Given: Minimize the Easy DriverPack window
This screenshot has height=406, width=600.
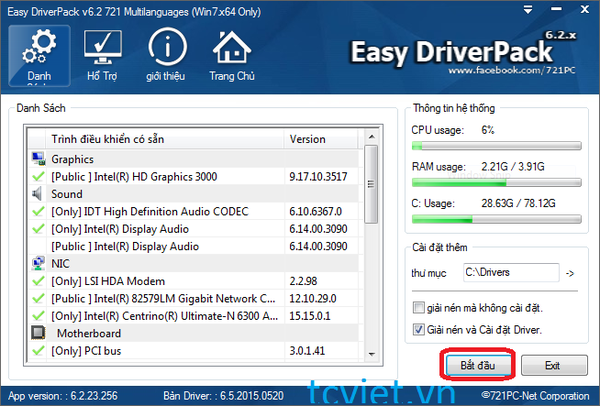Looking at the screenshot, I should [556, 9].
